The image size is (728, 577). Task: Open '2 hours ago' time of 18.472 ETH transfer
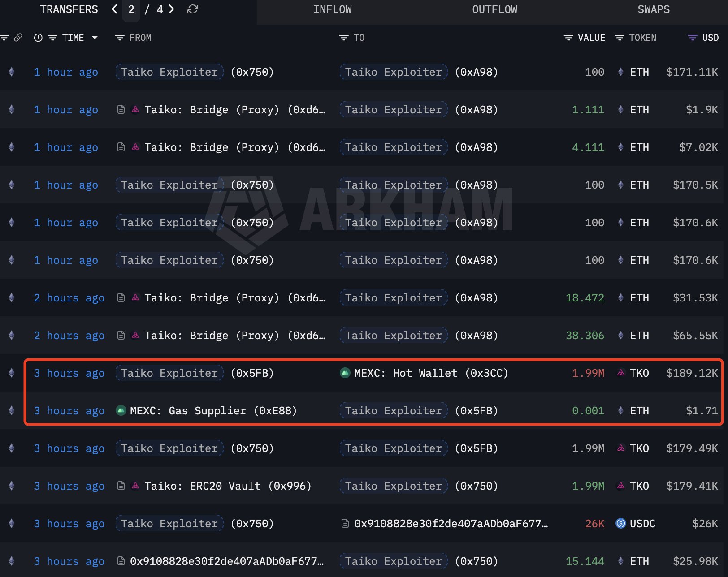click(x=69, y=298)
